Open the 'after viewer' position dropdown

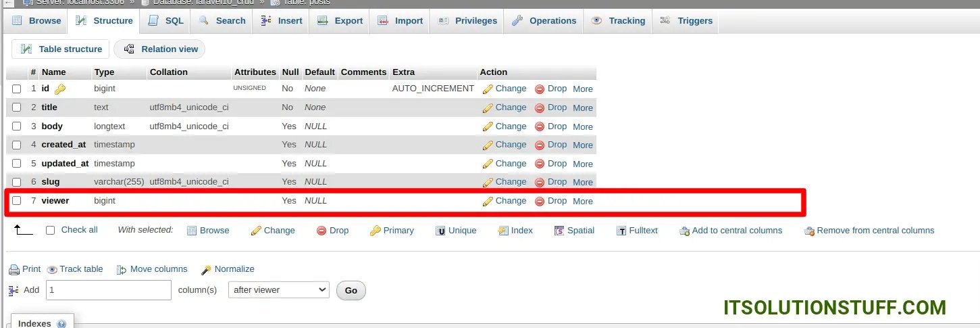[278, 289]
